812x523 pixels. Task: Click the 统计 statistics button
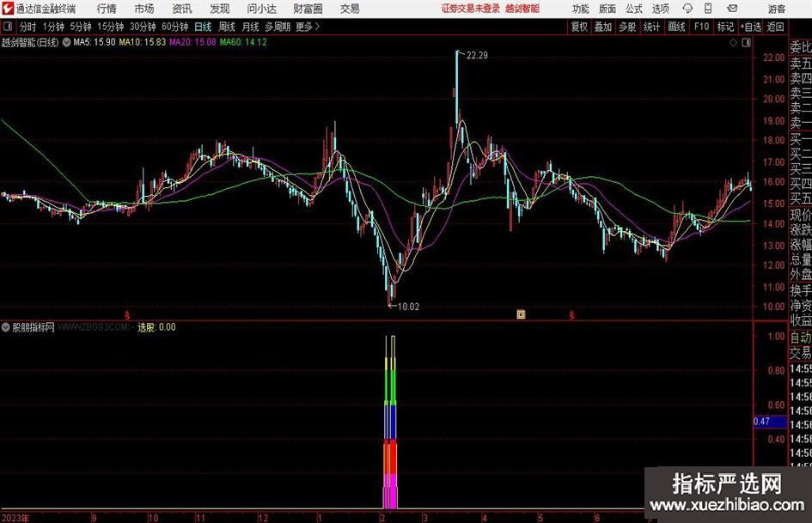pyautogui.click(x=651, y=27)
